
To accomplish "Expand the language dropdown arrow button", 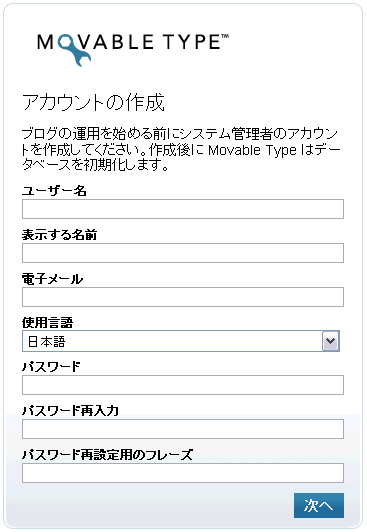I will click(x=331, y=341).
